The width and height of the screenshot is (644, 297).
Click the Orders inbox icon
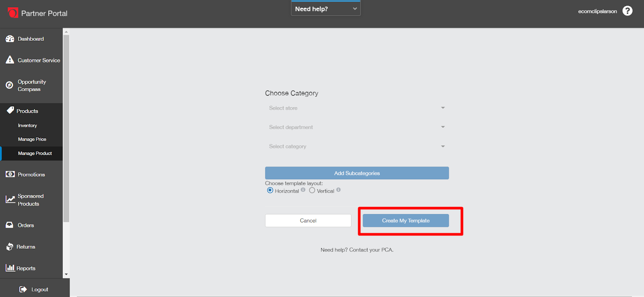coord(10,225)
